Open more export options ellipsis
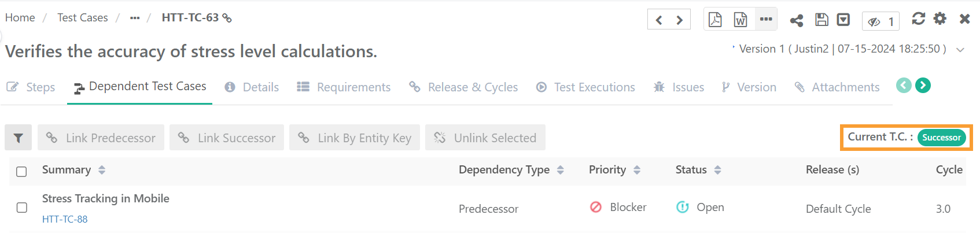 (766, 19)
